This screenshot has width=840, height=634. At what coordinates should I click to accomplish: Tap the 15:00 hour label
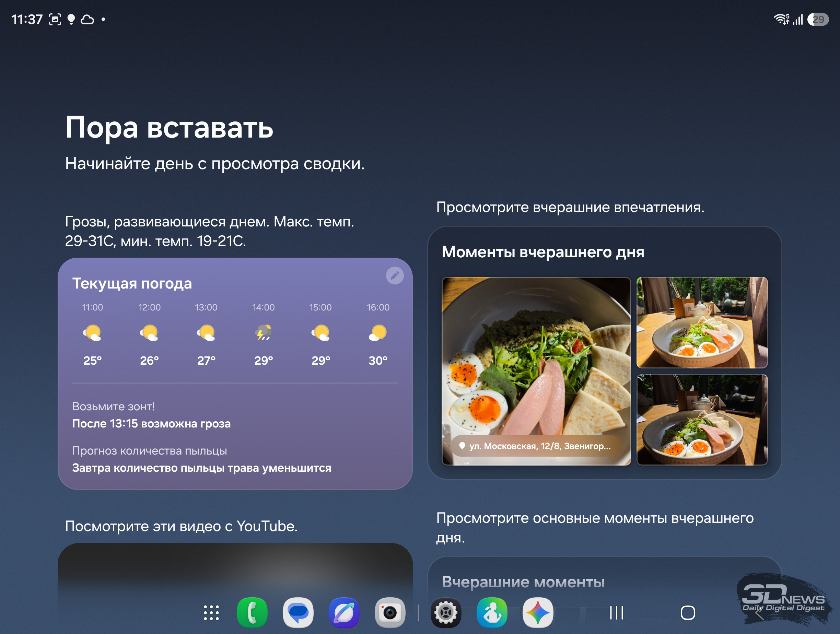click(320, 307)
